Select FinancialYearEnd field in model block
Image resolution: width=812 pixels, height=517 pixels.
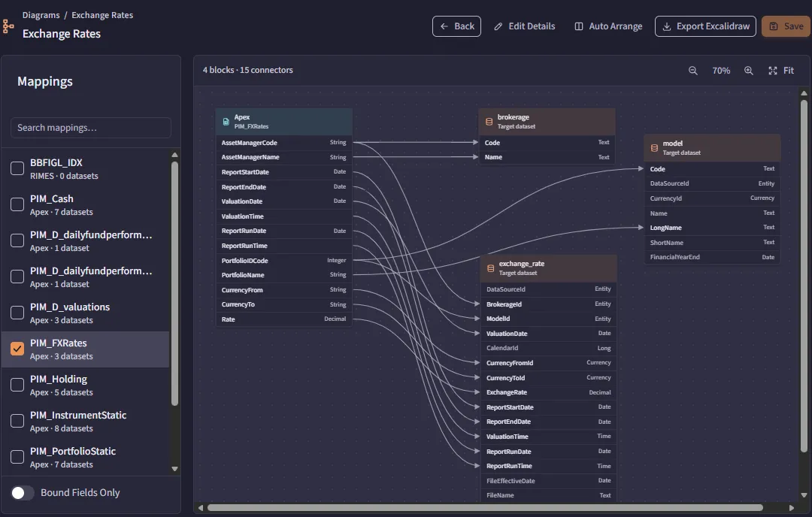(x=712, y=257)
